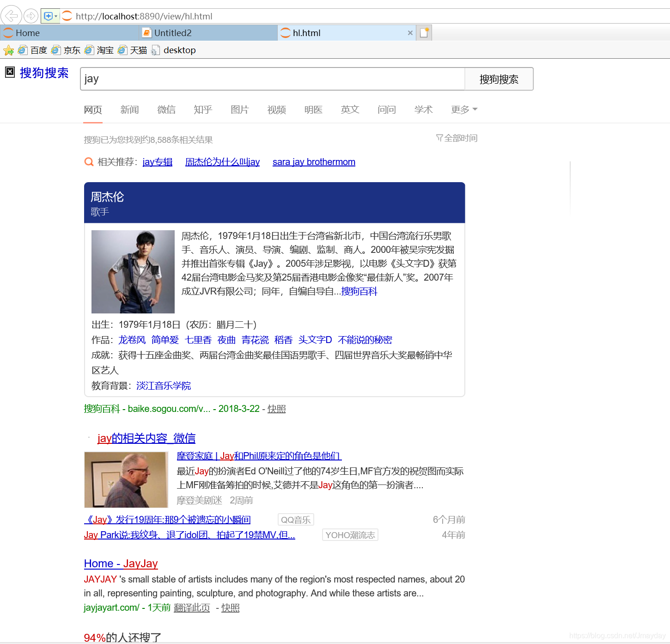Switch to the Home tab
This screenshot has height=644, width=670.
[x=69, y=33]
